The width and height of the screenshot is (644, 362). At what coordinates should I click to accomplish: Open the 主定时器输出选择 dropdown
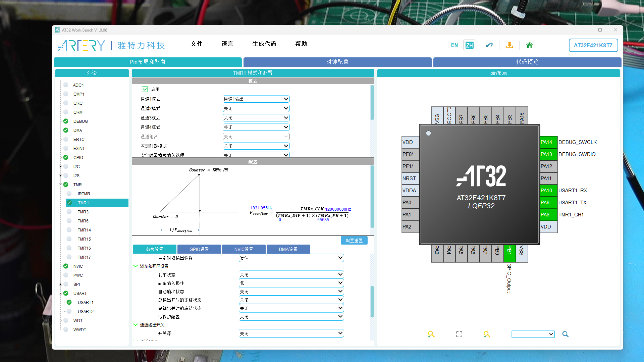291,258
